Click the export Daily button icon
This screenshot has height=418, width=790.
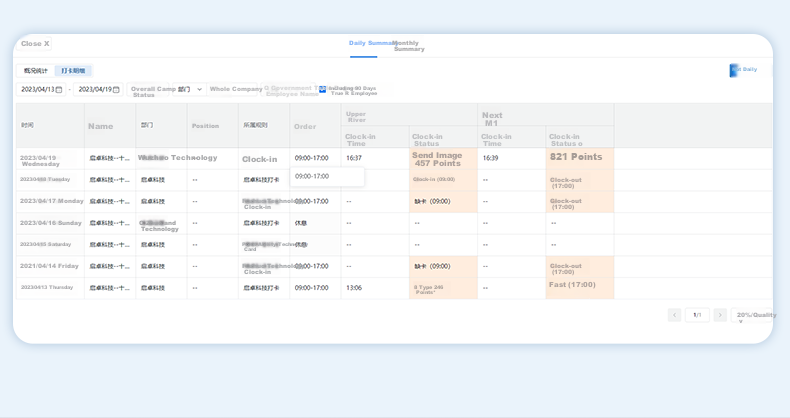click(734, 71)
